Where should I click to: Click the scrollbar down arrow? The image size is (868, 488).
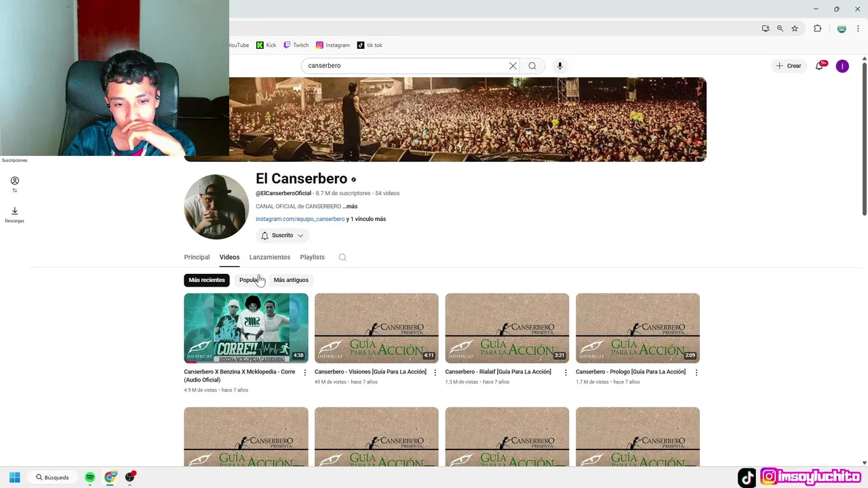pyautogui.click(x=864, y=463)
